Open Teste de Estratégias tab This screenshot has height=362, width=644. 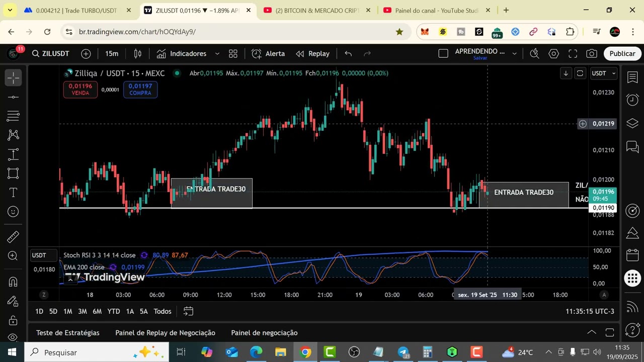[68, 333]
